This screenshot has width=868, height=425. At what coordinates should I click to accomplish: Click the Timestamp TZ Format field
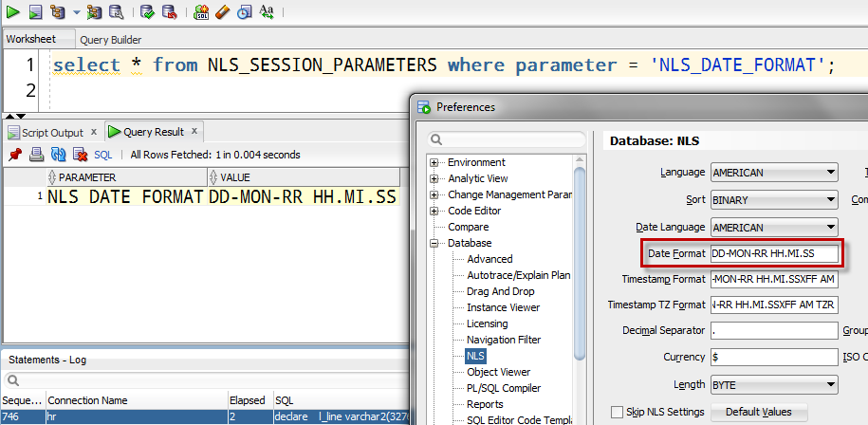pyautogui.click(x=774, y=305)
